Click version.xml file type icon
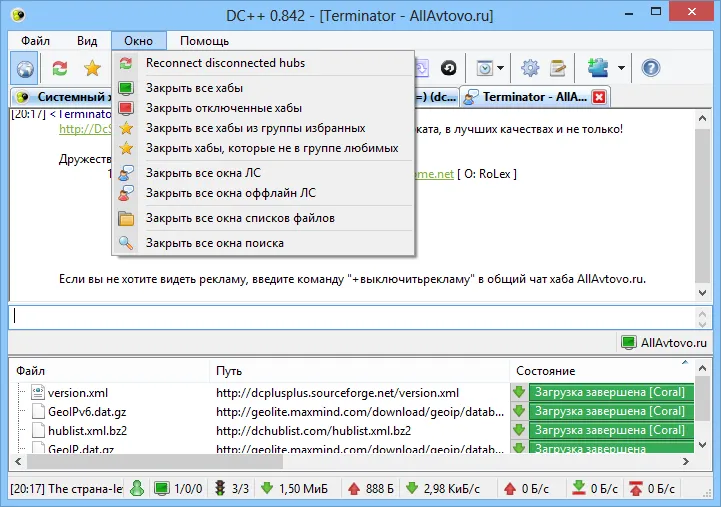The height and width of the screenshot is (507, 721). pos(38,393)
